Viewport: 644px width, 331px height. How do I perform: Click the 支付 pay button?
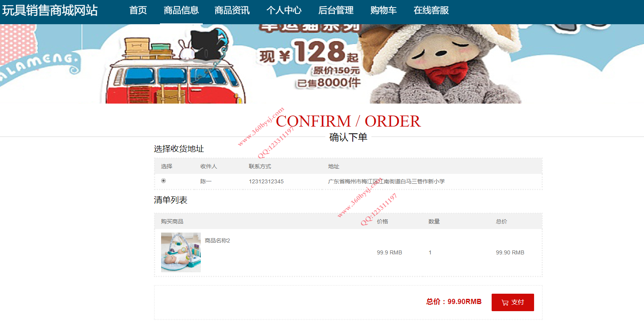coord(513,302)
